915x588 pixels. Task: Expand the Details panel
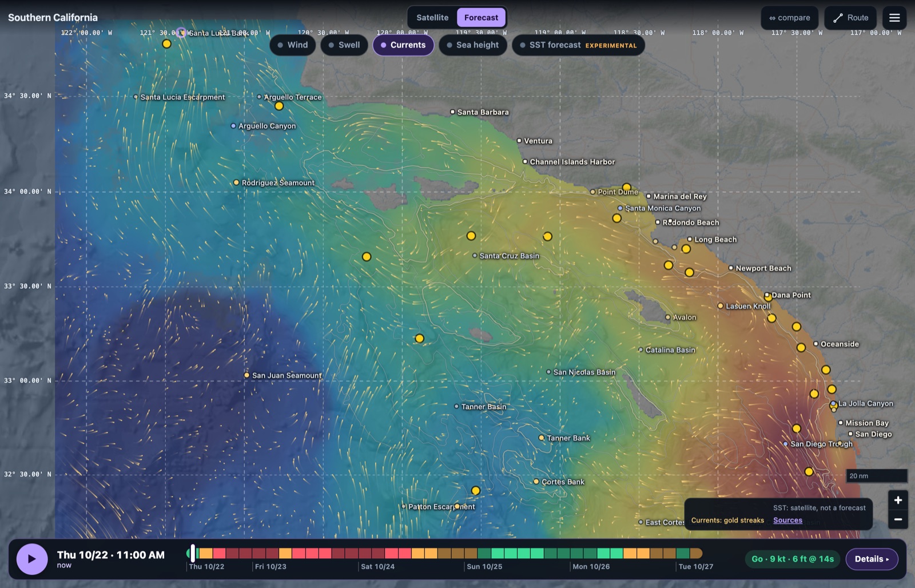(872, 559)
